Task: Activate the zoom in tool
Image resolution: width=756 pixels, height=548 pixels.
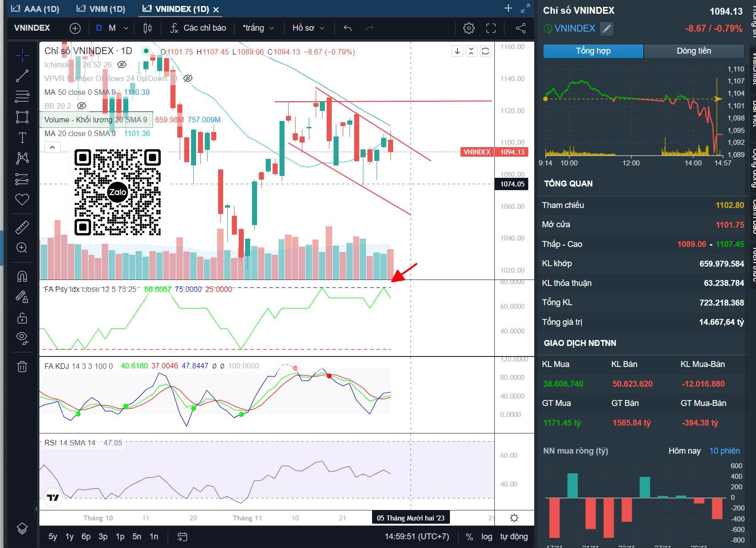Action: coord(22,248)
